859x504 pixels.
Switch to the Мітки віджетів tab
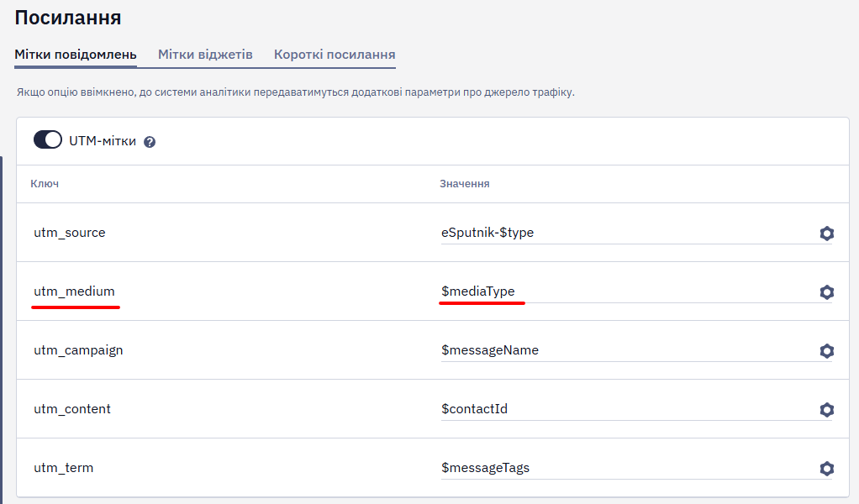point(205,55)
